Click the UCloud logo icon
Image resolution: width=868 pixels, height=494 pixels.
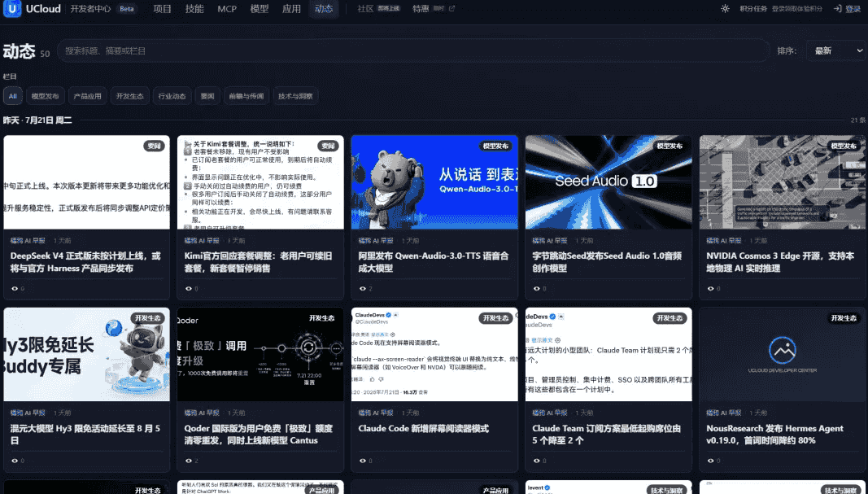(x=12, y=9)
